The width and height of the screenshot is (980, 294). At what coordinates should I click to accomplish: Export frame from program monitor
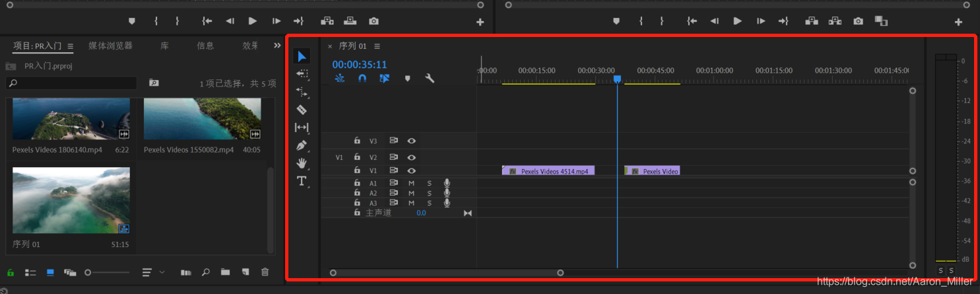coord(859,21)
